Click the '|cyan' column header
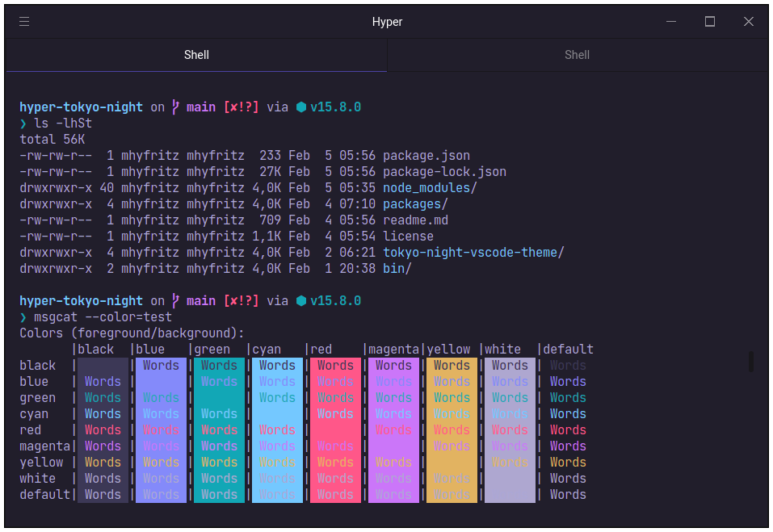Screen dimensions: 773x532 (263, 350)
